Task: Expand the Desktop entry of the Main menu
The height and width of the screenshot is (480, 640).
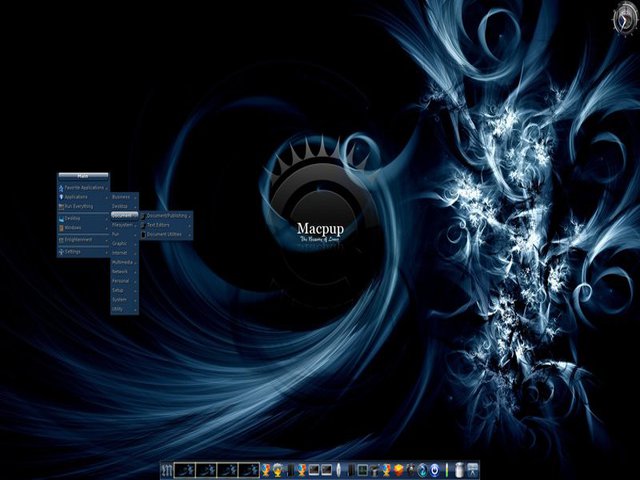Action: (x=83, y=218)
